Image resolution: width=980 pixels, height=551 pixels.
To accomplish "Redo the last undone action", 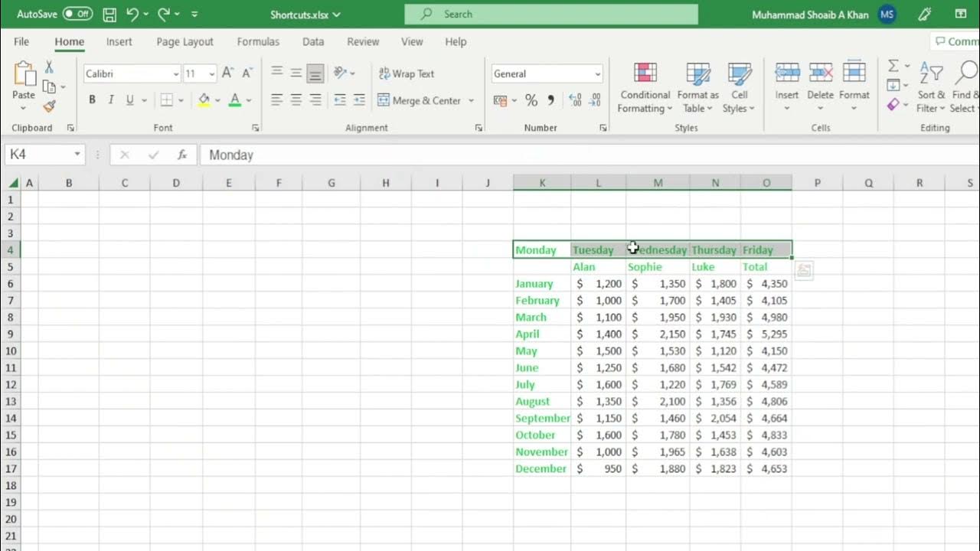I will (164, 14).
